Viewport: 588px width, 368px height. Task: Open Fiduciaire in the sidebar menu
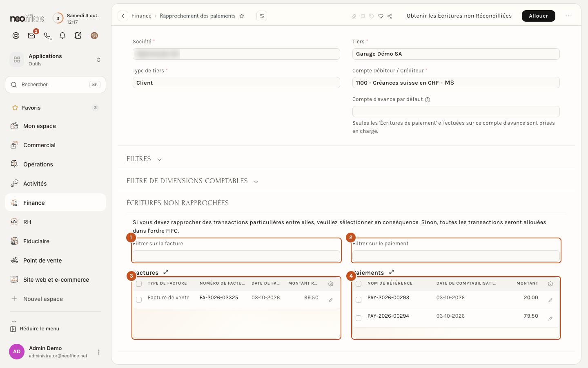(56, 241)
